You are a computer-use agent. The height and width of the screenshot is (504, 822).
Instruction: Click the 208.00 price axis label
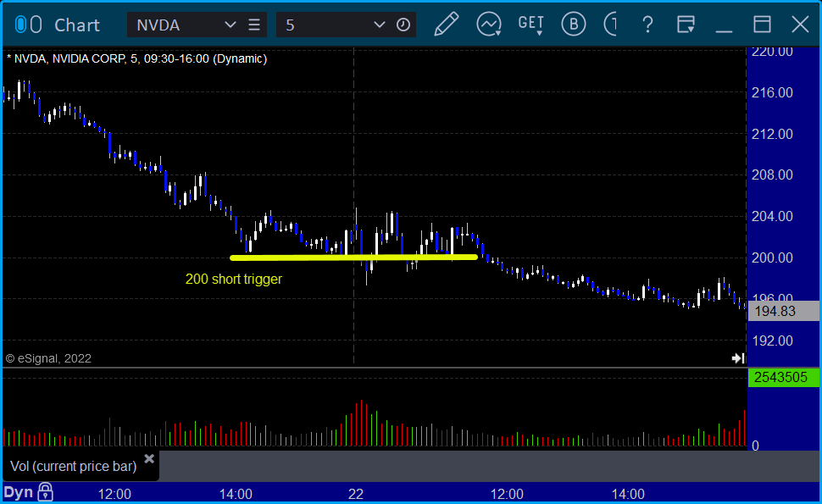[x=772, y=175]
